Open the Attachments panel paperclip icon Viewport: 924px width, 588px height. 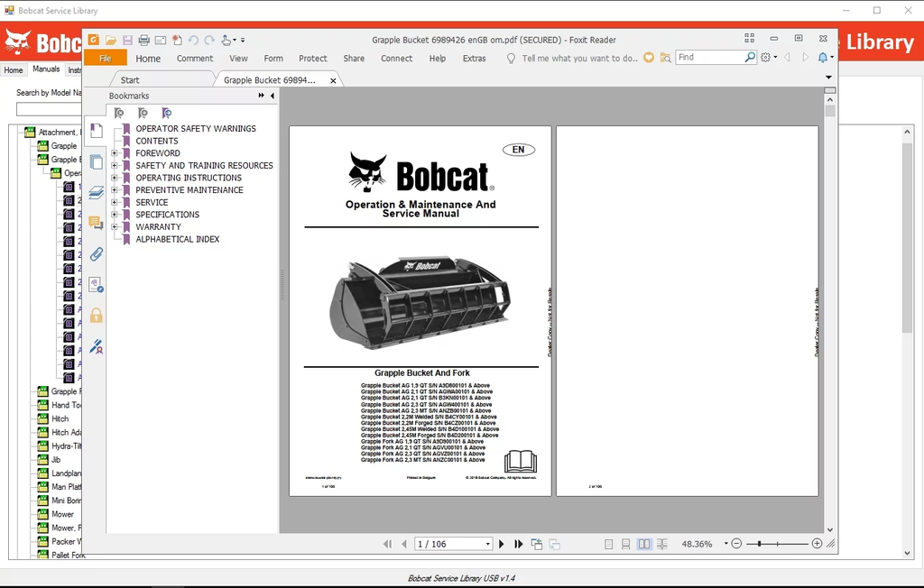[x=96, y=254]
